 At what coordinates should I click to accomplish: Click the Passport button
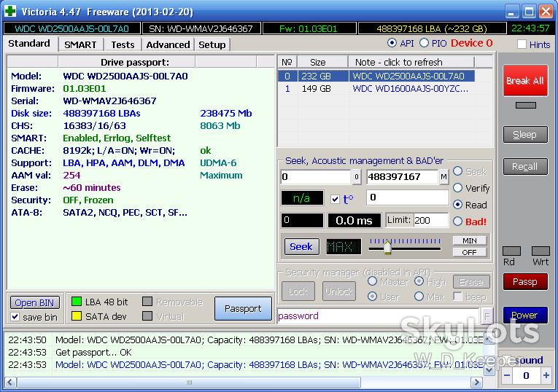(243, 308)
